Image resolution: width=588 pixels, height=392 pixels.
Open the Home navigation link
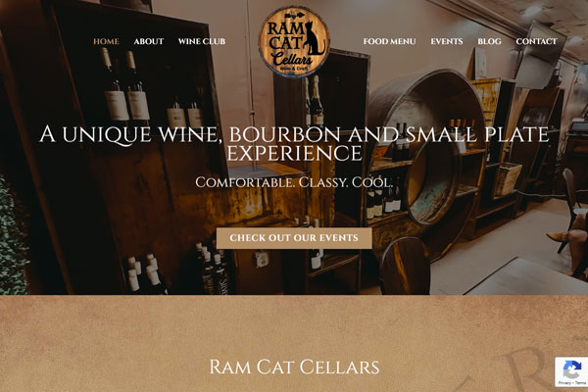point(106,41)
